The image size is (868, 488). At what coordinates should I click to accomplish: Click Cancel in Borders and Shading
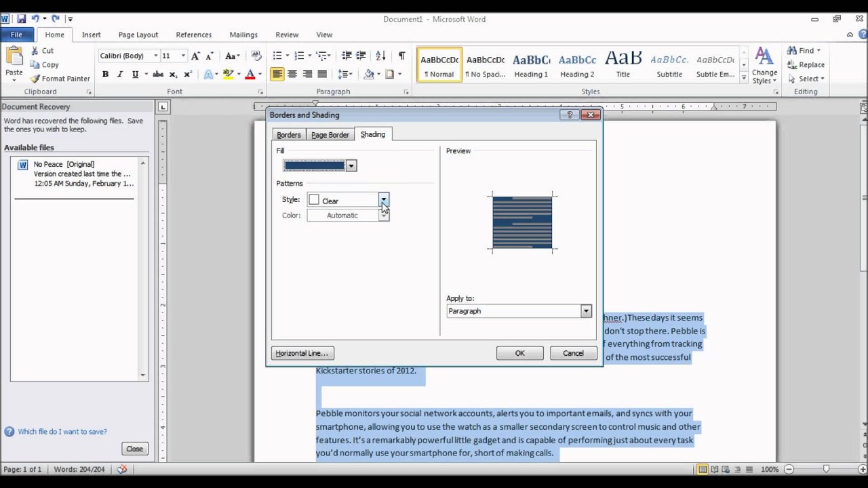pos(573,353)
